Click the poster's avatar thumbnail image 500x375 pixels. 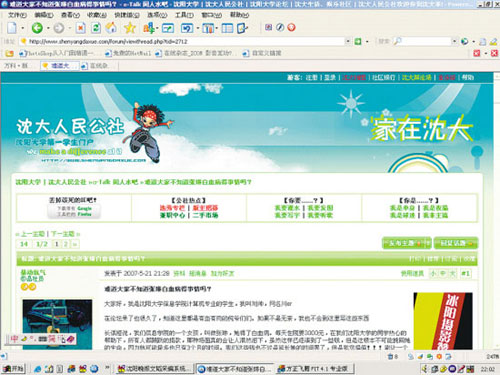coord(57,324)
